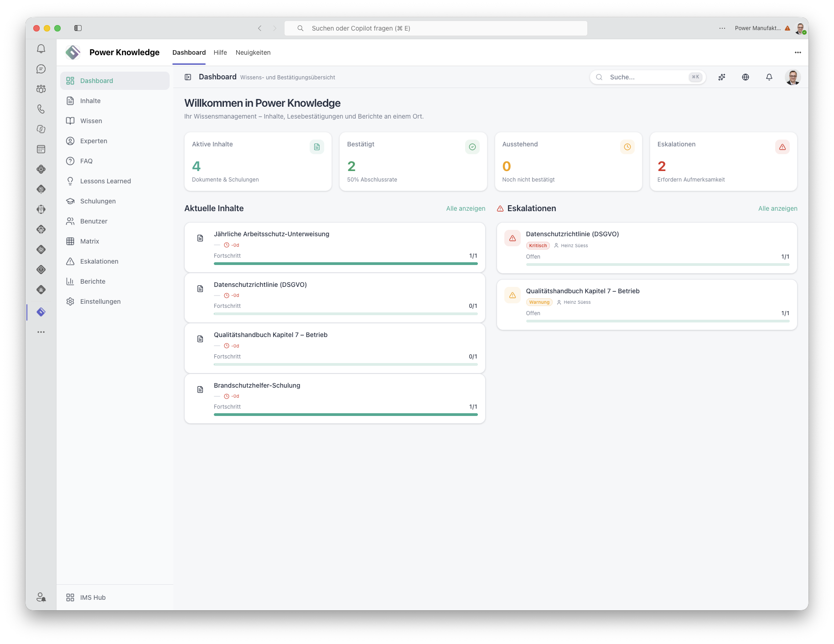834x644 pixels.
Task: Select the Dashboard tab
Action: (189, 52)
